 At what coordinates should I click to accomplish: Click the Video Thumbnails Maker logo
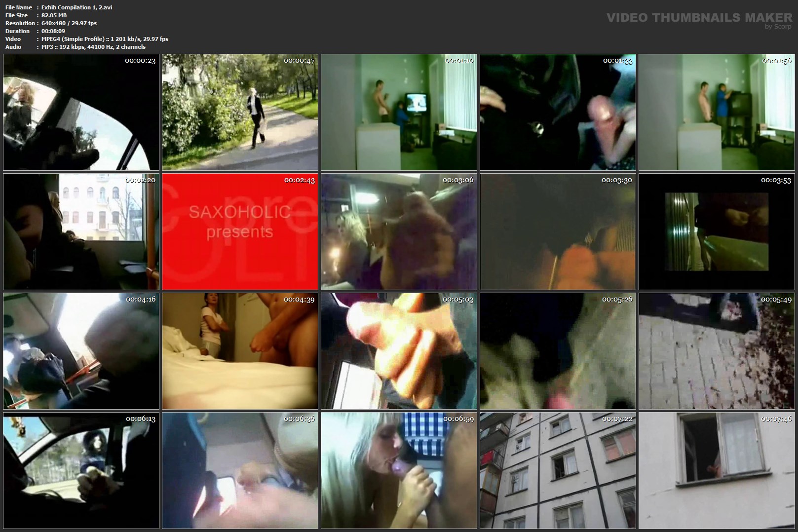699,18
